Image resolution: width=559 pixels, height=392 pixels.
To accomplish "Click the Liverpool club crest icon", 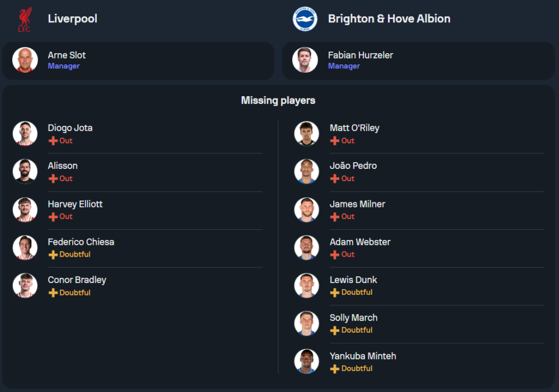I will 25,19.
